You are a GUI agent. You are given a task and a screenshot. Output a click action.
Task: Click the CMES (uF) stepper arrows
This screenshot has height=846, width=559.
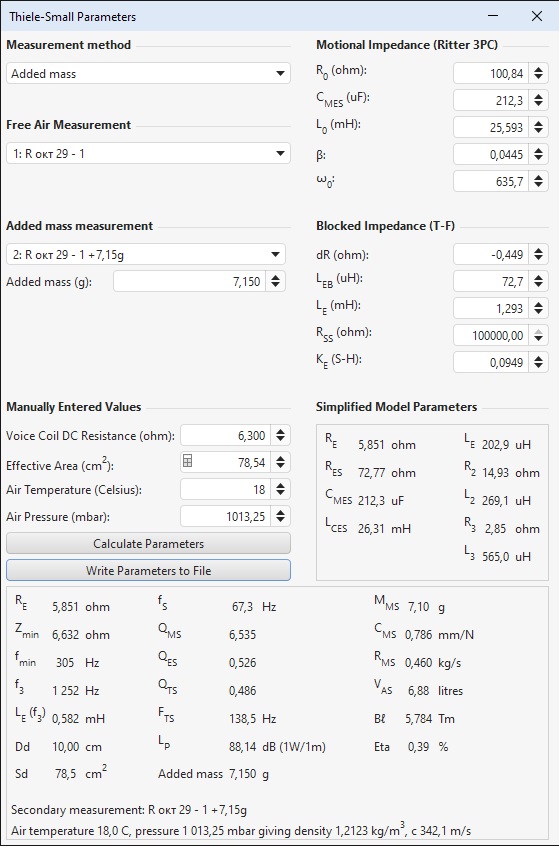point(538,100)
